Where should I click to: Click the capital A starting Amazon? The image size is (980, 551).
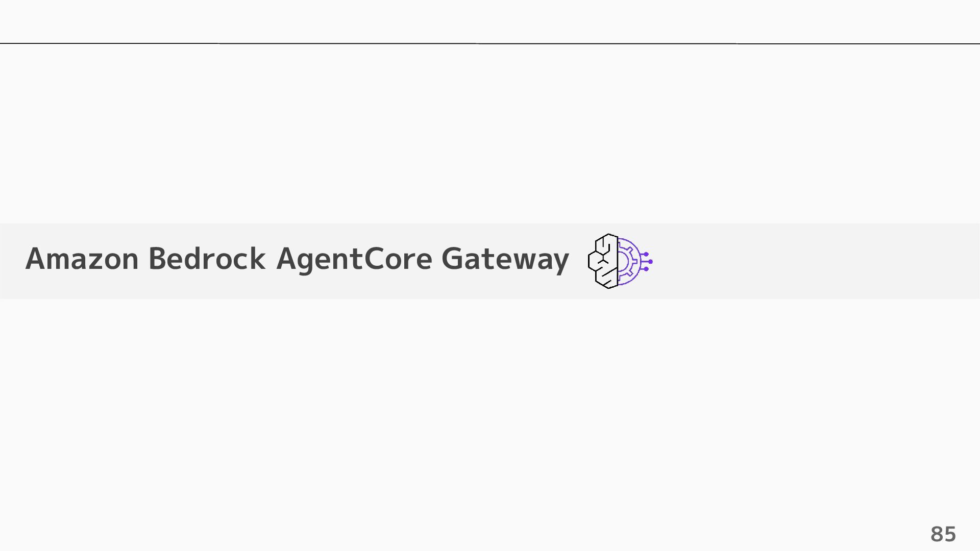click(x=36, y=258)
